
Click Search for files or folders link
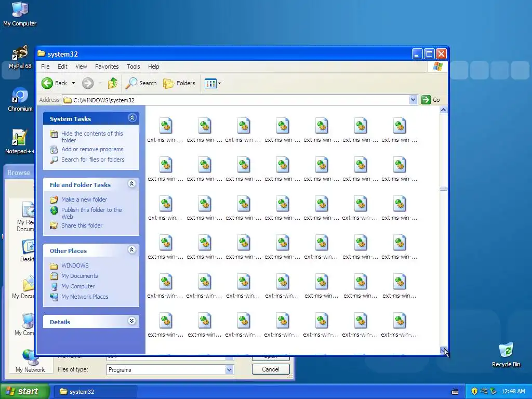coord(92,159)
